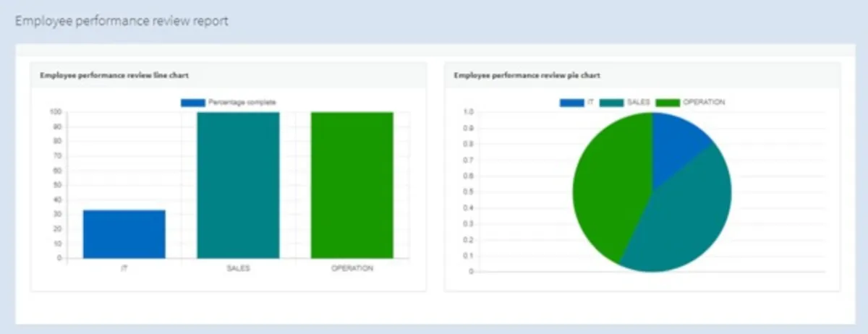
Task: Click the IT axis label under bar chart
Action: point(124,268)
